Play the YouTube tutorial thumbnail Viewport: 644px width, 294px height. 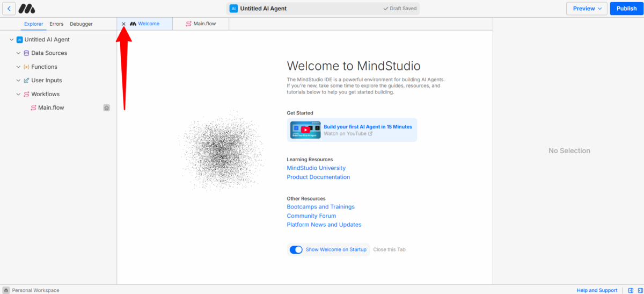click(305, 130)
